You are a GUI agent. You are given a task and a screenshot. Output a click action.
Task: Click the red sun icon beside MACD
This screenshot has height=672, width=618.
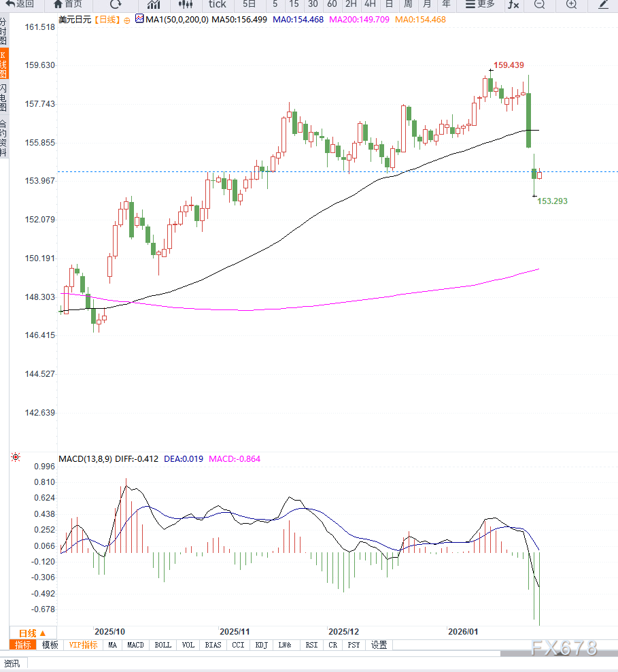[16, 458]
